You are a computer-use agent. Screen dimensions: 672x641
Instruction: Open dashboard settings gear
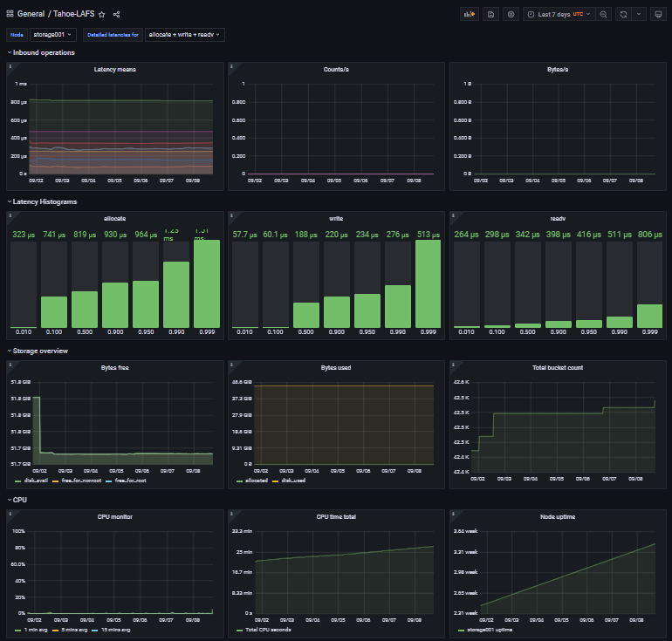tap(511, 14)
